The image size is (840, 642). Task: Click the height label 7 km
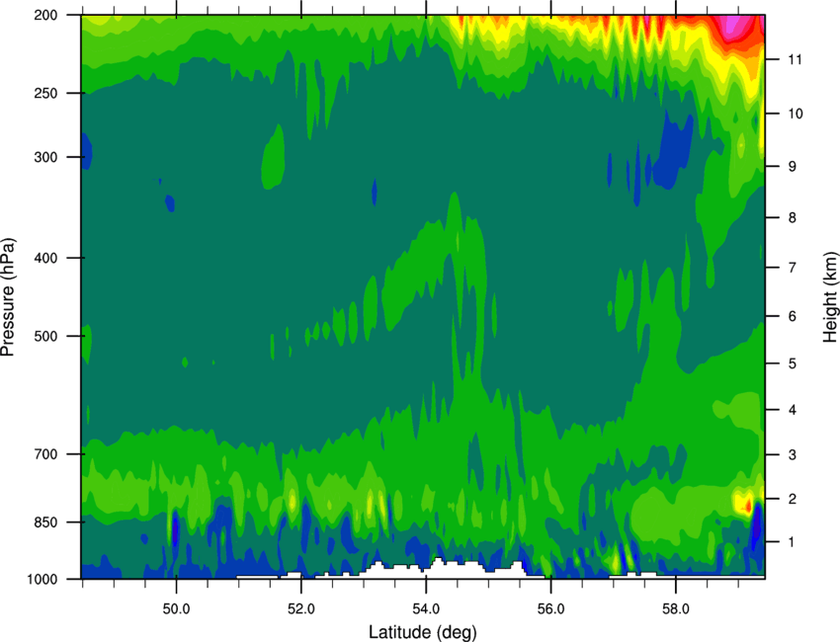coord(793,268)
